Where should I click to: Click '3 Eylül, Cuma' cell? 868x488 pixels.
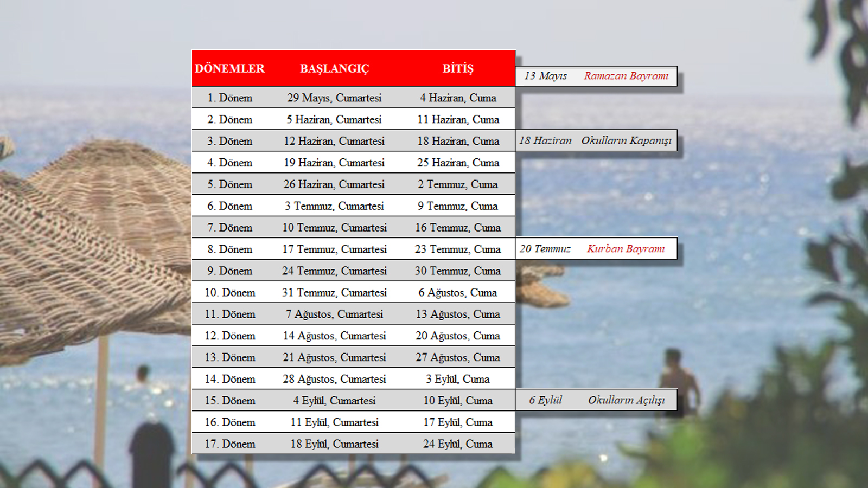tap(458, 380)
